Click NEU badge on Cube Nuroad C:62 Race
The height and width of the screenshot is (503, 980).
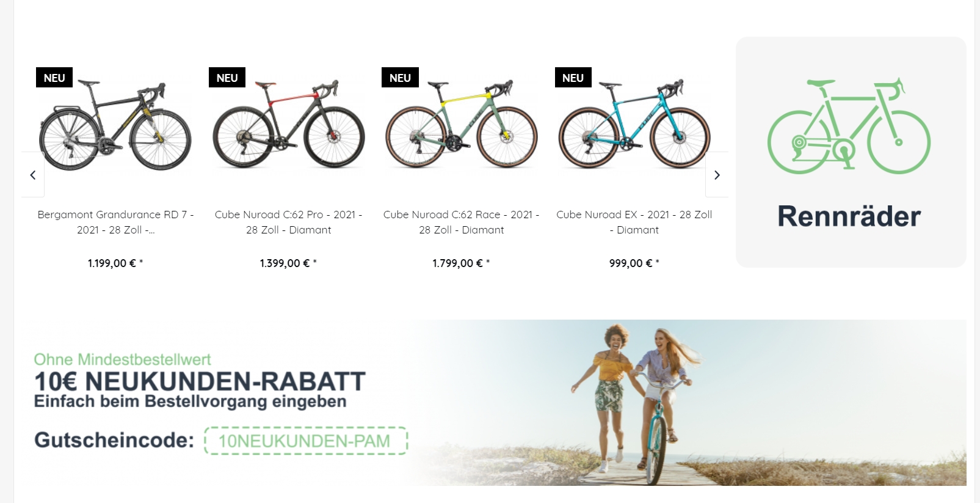click(x=400, y=78)
